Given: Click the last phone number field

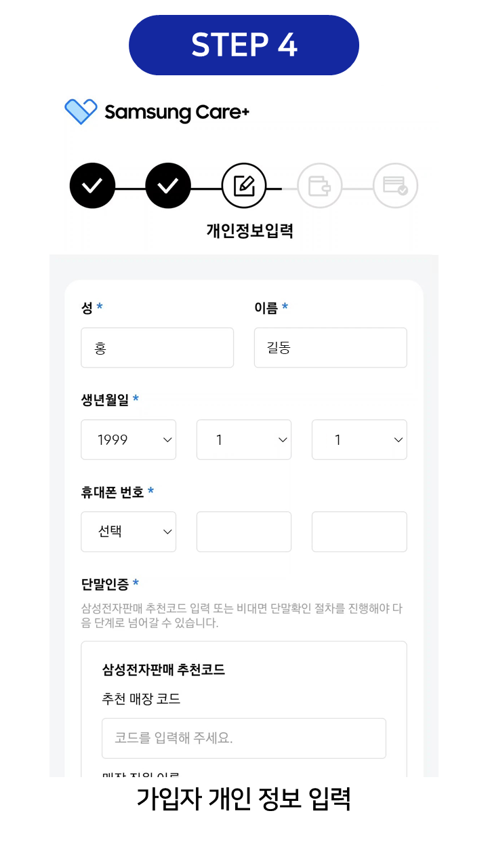Looking at the screenshot, I should coord(359,532).
